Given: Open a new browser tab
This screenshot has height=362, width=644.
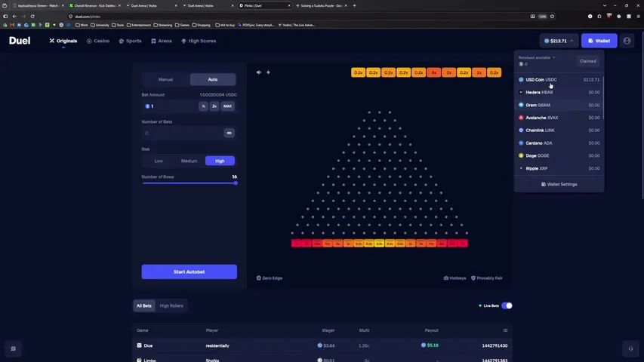Looking at the screenshot, I should pos(354,6).
